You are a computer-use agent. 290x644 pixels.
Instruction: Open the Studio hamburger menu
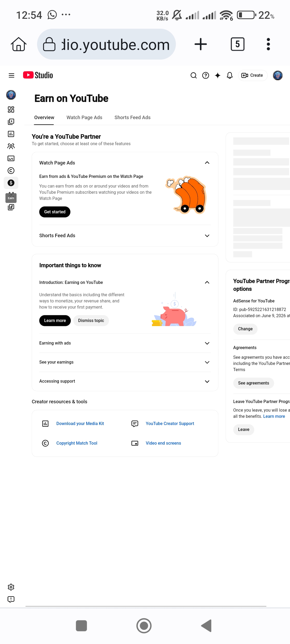[x=11, y=75]
